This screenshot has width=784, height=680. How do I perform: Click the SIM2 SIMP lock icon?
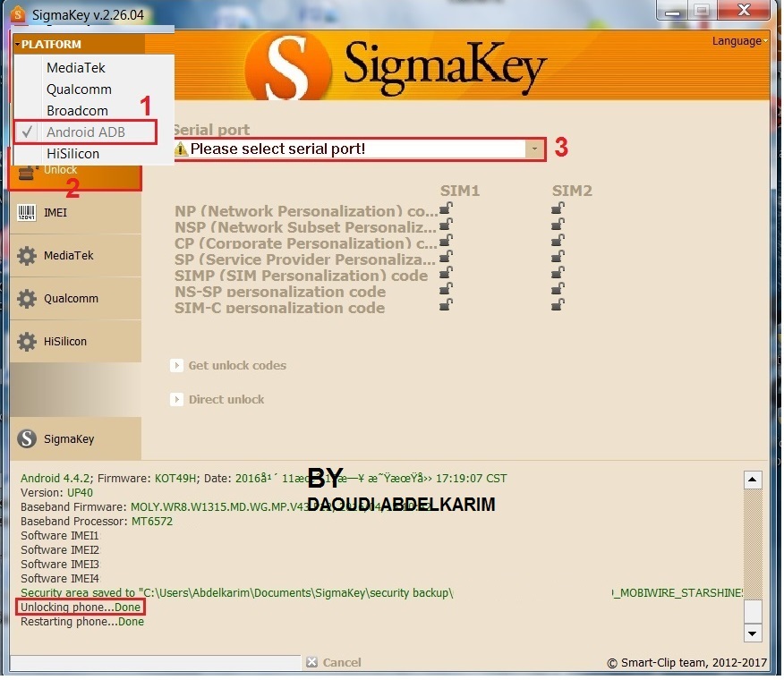pos(558,273)
